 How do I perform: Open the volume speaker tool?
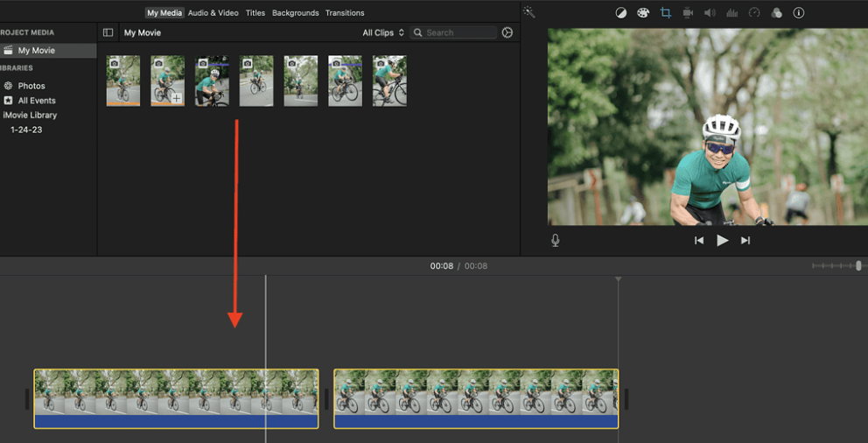click(x=710, y=13)
